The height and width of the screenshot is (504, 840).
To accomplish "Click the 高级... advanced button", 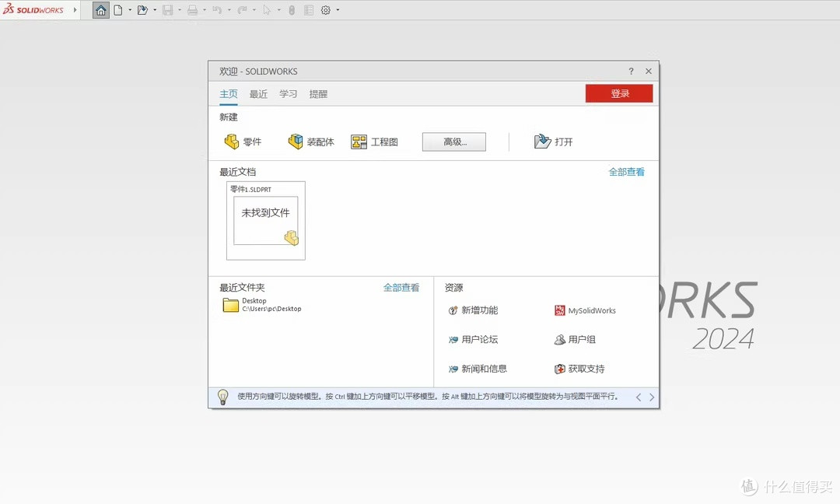I will coord(454,142).
